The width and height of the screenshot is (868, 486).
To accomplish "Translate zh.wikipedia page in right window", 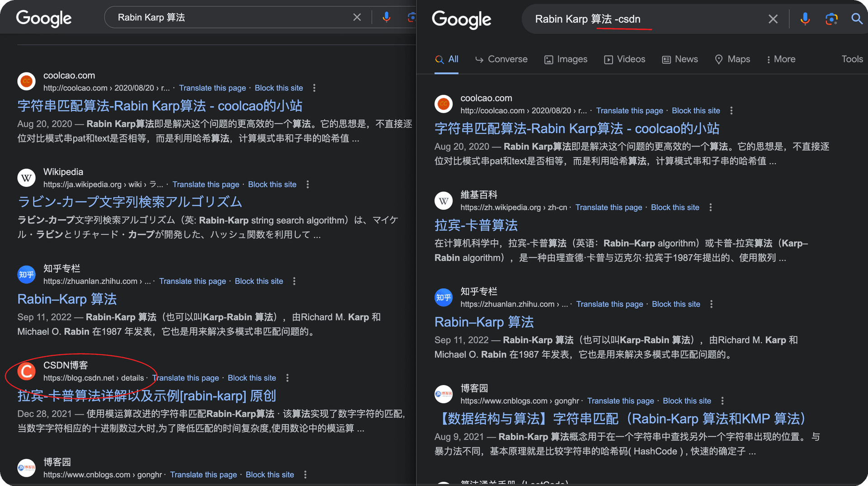I will (609, 207).
